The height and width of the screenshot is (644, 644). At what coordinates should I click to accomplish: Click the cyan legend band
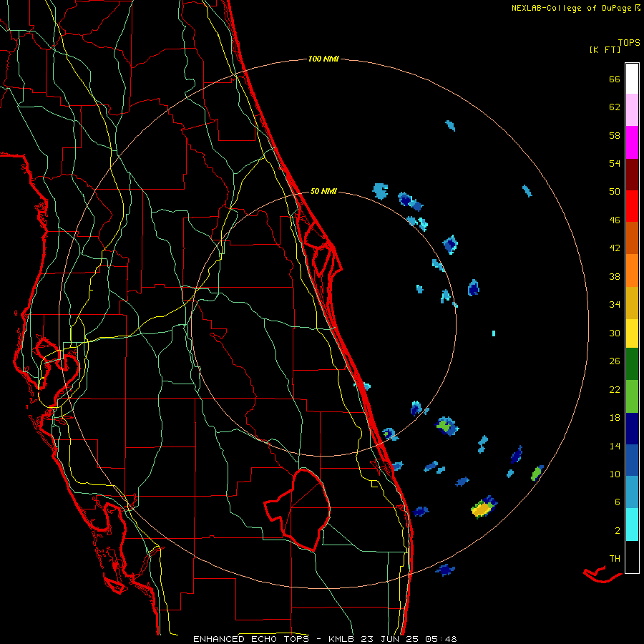pos(632,525)
